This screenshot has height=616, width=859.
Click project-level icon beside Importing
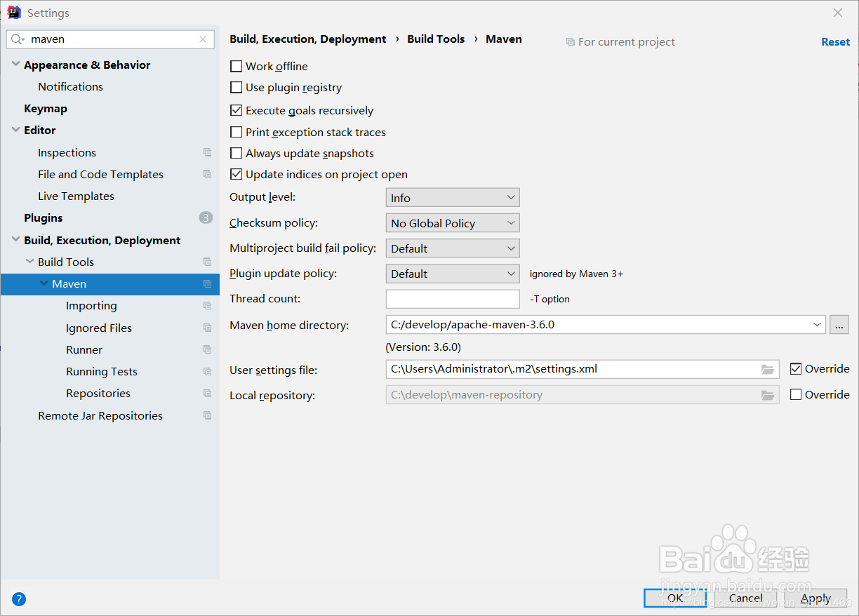[207, 306]
